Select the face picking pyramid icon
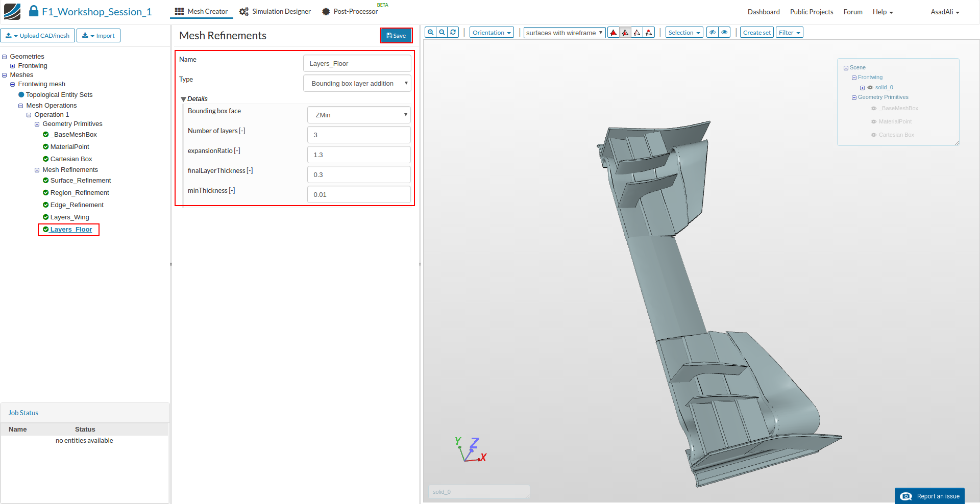Viewport: 980px width, 504px height. [625, 33]
